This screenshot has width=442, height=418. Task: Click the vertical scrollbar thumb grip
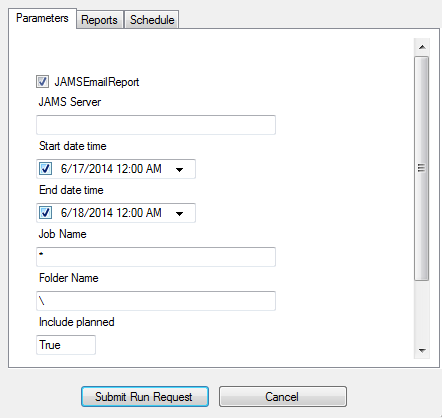coord(421,168)
